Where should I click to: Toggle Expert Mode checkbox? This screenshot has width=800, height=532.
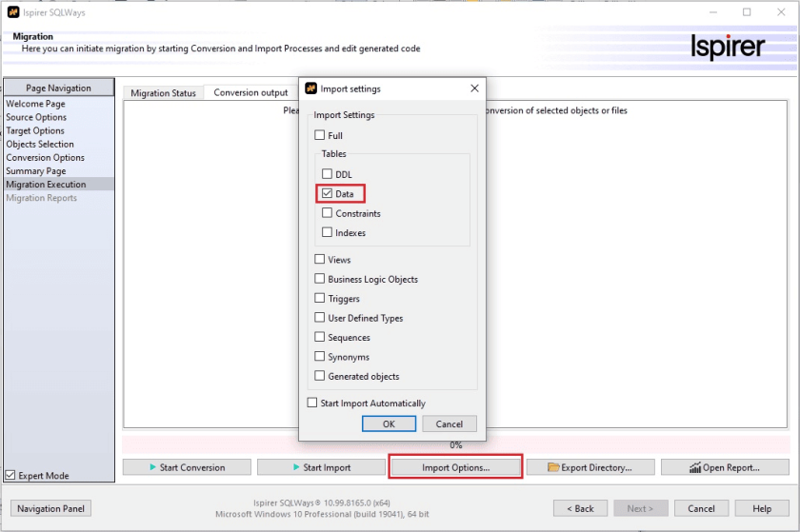tap(10, 476)
